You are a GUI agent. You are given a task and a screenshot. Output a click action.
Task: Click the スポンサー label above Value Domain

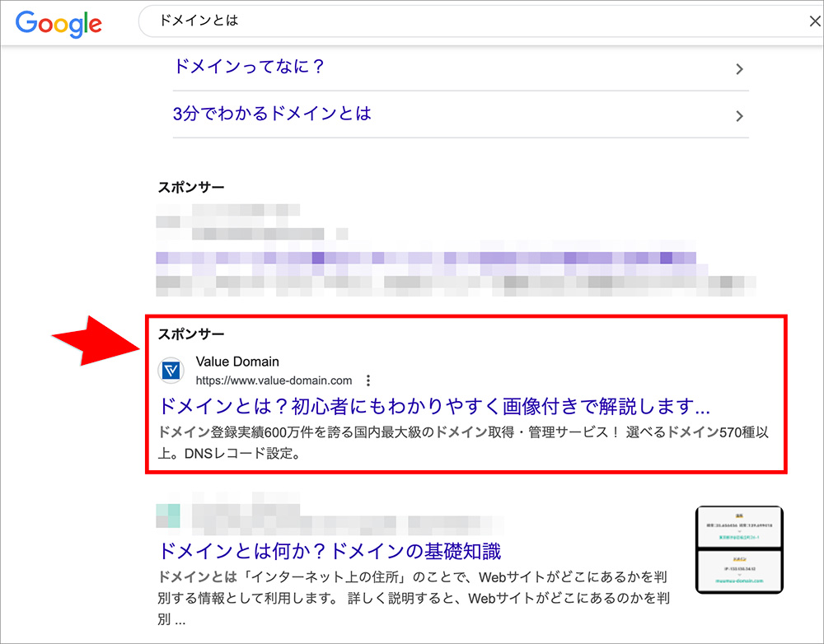click(191, 334)
